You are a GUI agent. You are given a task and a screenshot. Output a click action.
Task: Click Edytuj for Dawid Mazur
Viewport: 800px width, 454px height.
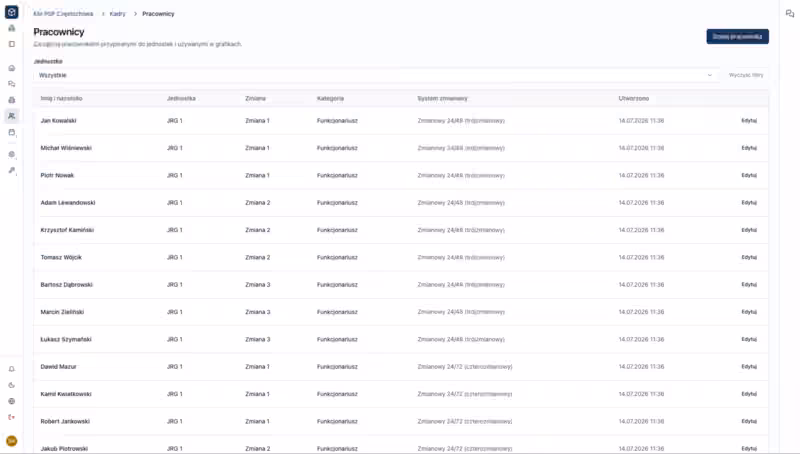point(749,367)
